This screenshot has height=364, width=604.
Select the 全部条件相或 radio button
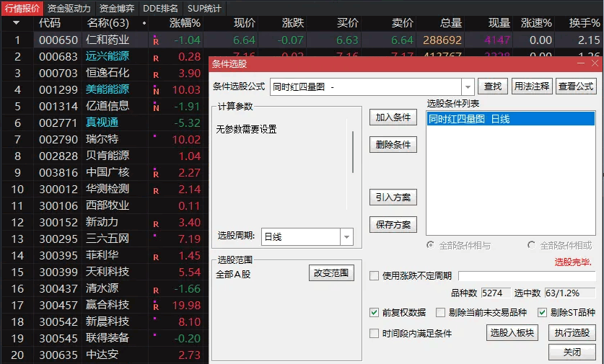[531, 245]
